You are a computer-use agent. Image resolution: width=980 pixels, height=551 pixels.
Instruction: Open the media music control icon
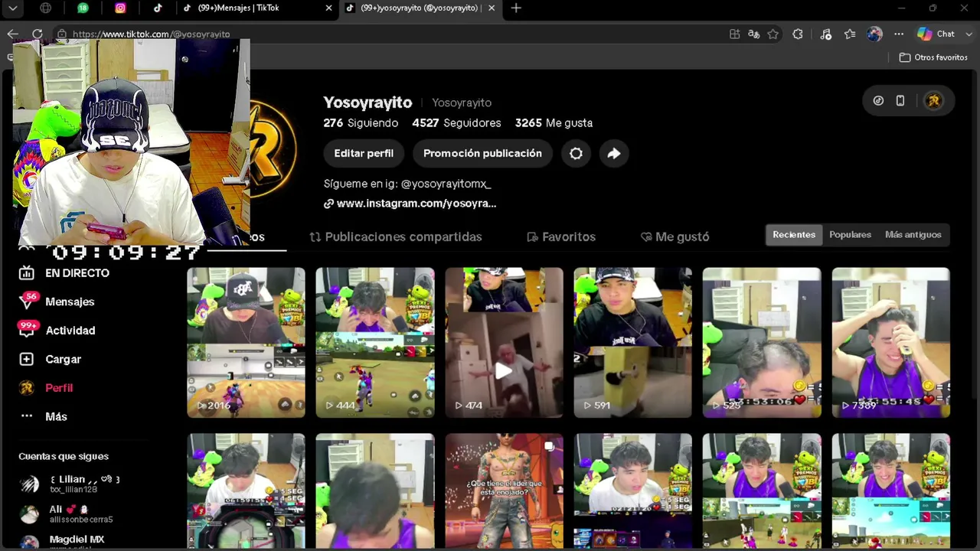(825, 34)
